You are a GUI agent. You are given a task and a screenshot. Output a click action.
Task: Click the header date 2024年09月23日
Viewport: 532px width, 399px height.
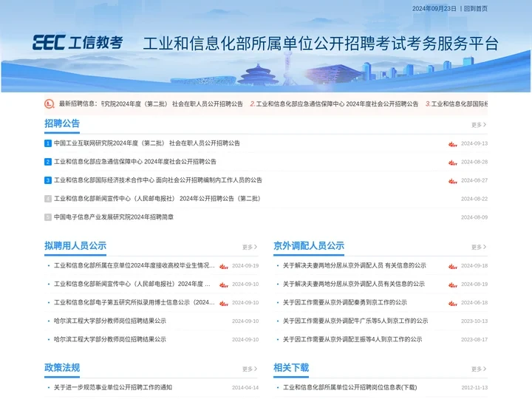434,9
